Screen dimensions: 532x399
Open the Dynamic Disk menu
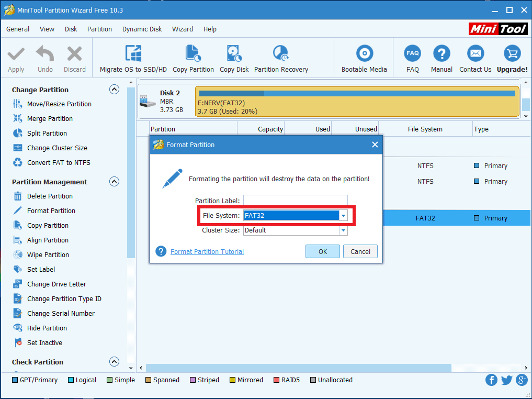[x=142, y=29]
